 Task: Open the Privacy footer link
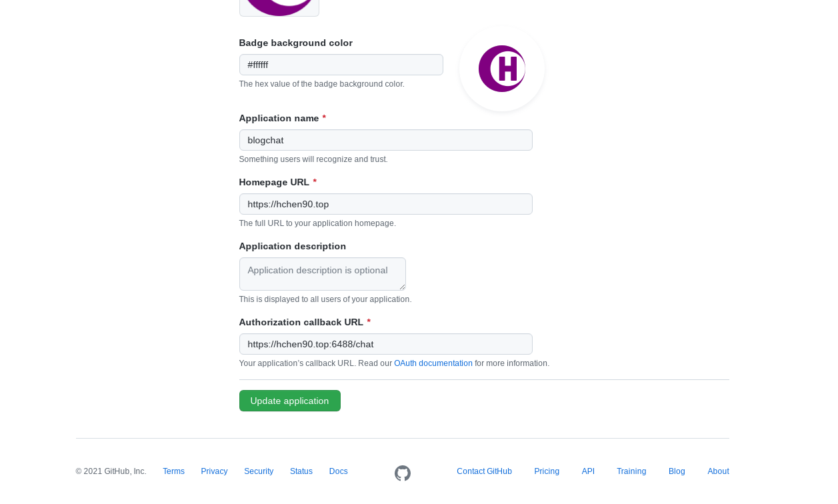pos(214,471)
